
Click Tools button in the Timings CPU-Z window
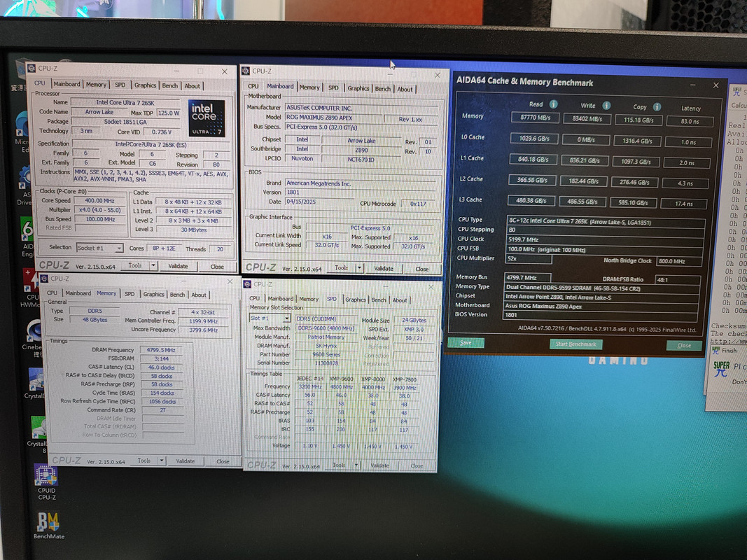point(144,461)
